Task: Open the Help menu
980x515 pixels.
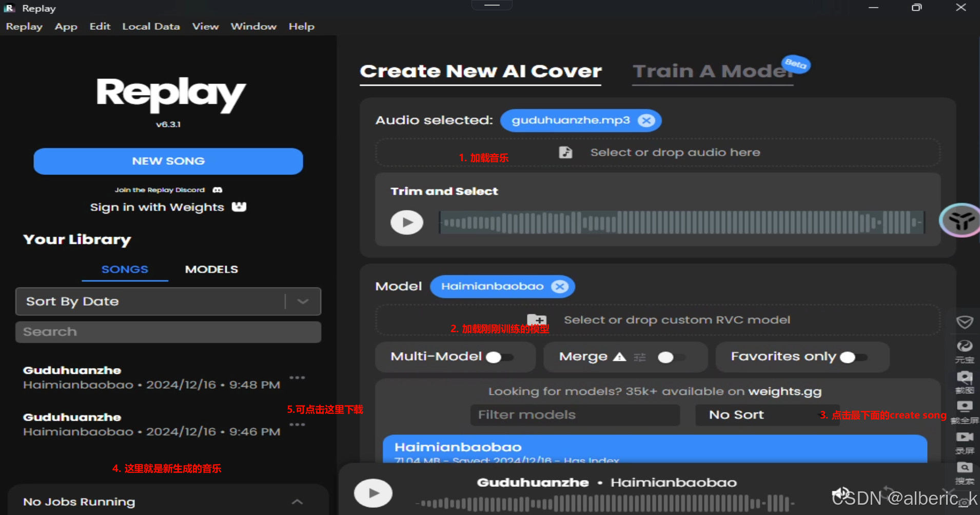Action: pyautogui.click(x=301, y=26)
